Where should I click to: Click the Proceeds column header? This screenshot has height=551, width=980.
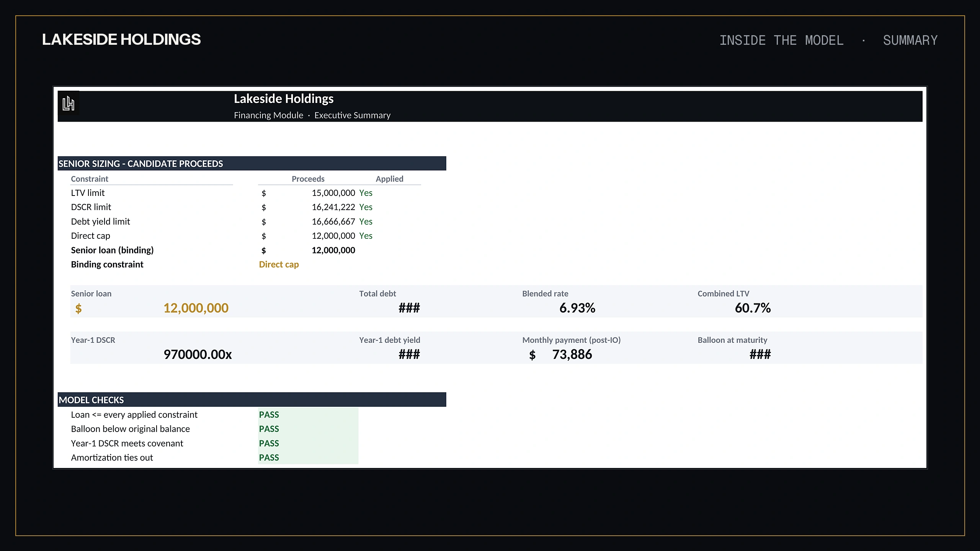(308, 179)
